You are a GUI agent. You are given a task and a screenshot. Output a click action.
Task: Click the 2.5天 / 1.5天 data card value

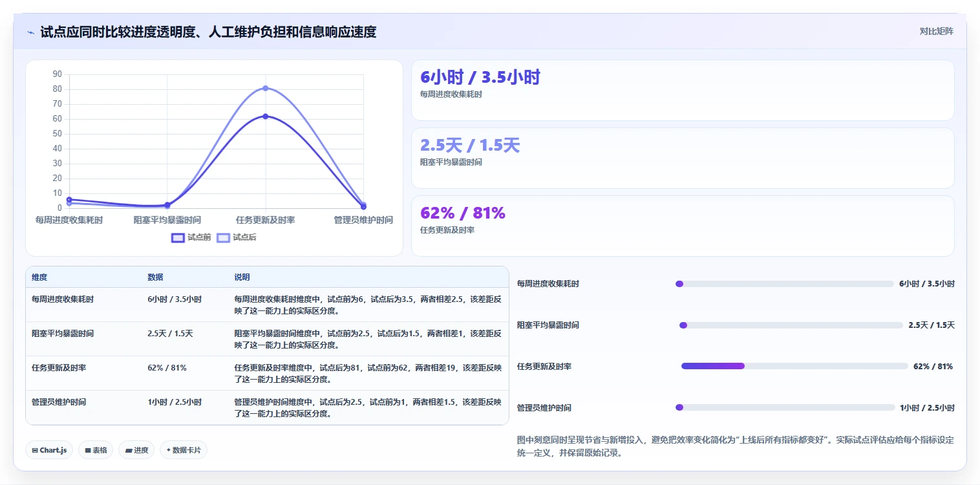[x=470, y=145]
